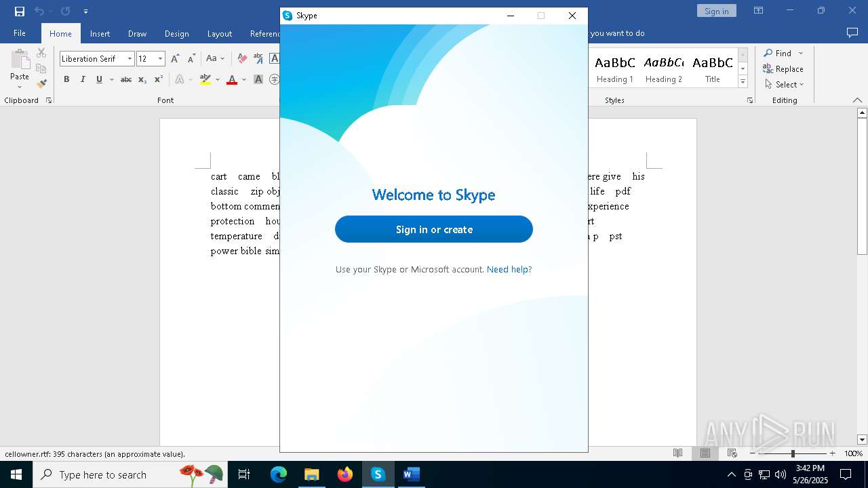Toggle Superscript formatting

pos(159,79)
